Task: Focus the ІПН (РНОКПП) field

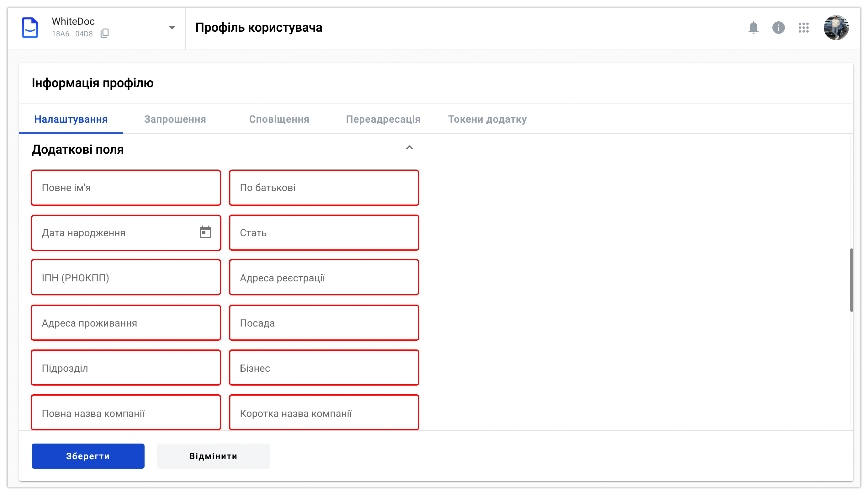Action: (x=126, y=278)
